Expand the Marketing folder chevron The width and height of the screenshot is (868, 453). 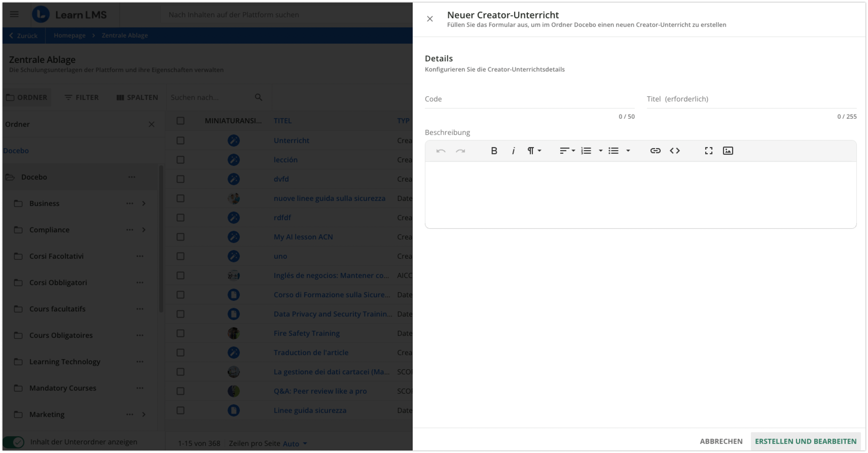[x=144, y=415]
